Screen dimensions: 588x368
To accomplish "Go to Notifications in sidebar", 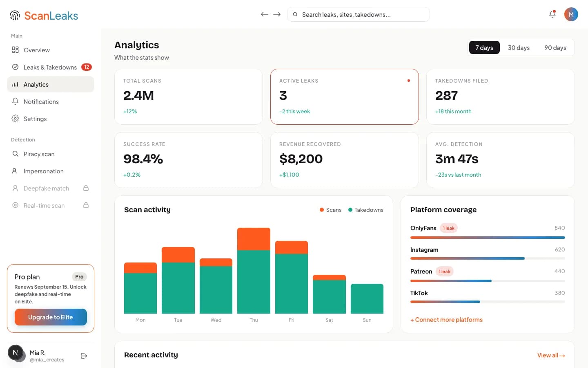I will pyautogui.click(x=51, y=101).
